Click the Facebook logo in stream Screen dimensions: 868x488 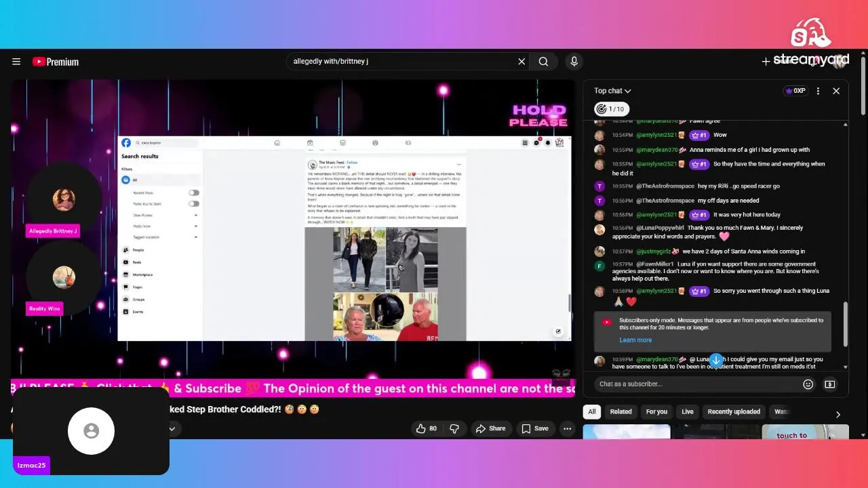126,143
